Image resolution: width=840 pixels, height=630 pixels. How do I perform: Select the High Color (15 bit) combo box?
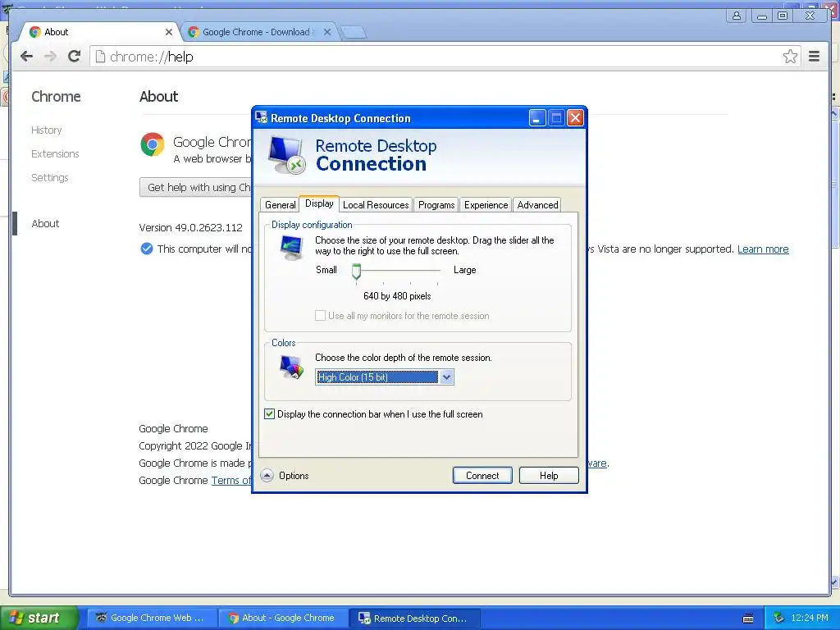coord(384,377)
